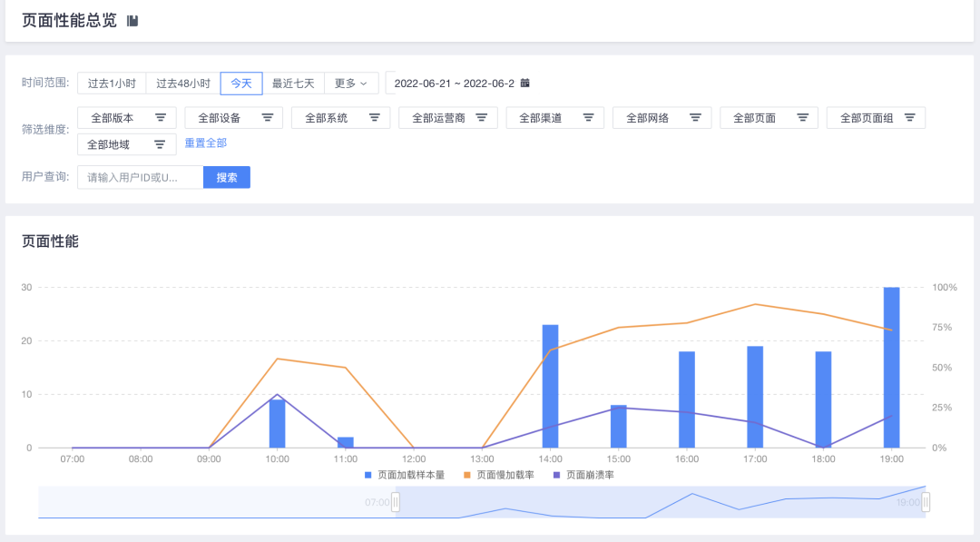The image size is (980, 542).
Task: Open the 全部地域 filter dropdown
Action: click(x=126, y=144)
